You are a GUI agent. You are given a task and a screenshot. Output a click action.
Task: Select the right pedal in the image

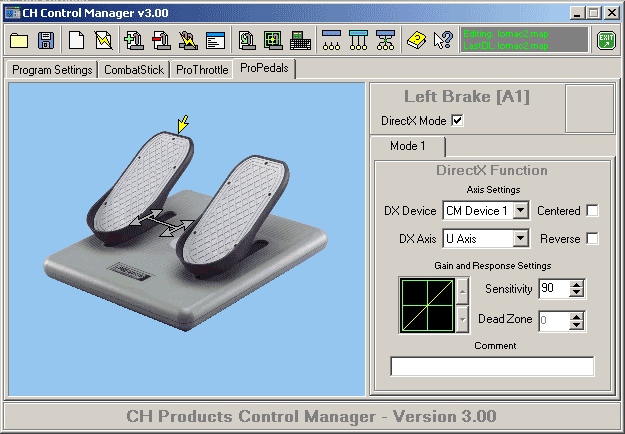click(235, 215)
